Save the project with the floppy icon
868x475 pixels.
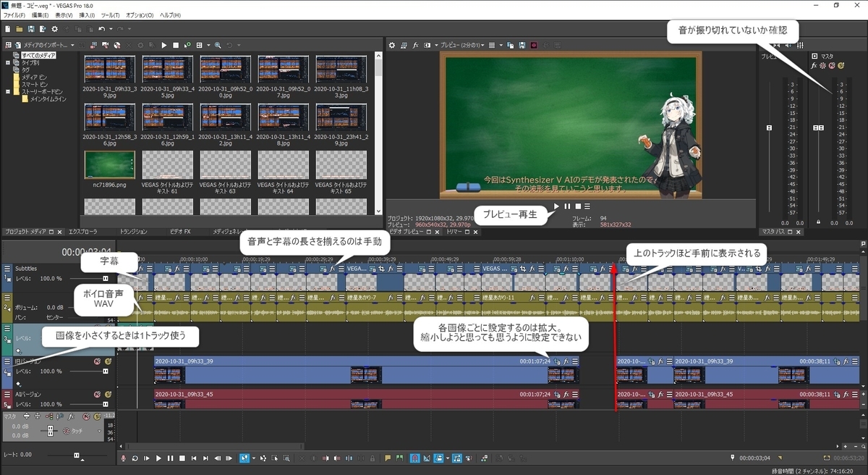31,29
